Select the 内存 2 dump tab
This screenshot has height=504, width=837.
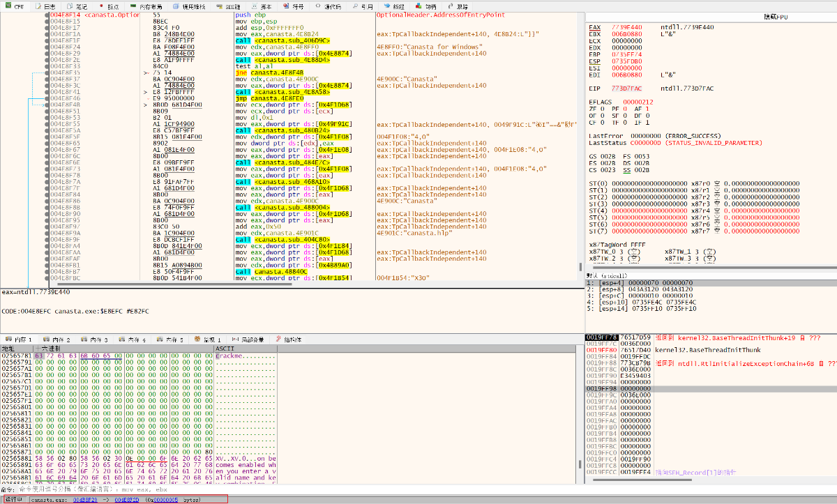coord(56,339)
